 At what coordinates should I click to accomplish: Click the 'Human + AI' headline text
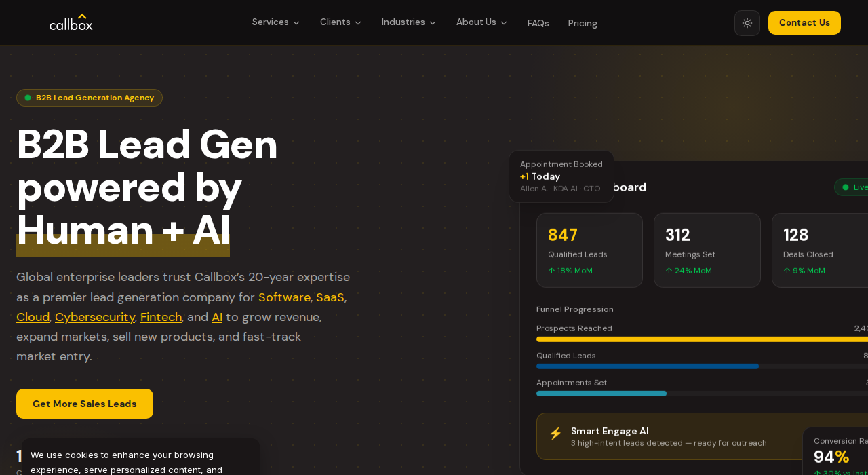pos(123,230)
